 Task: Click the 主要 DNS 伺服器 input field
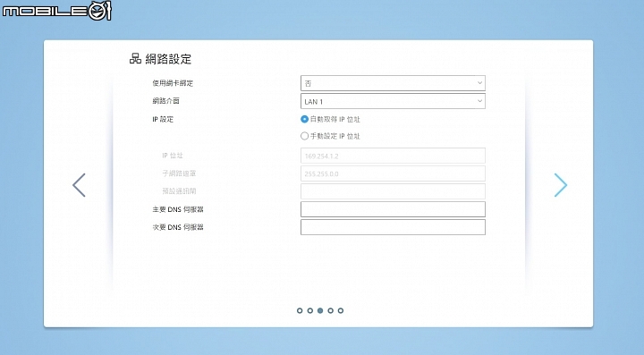pos(393,209)
